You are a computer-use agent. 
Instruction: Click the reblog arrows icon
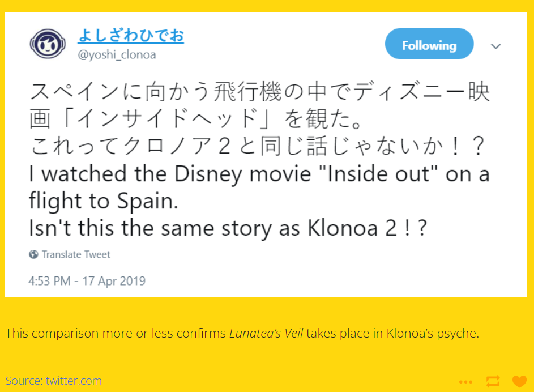click(493, 381)
